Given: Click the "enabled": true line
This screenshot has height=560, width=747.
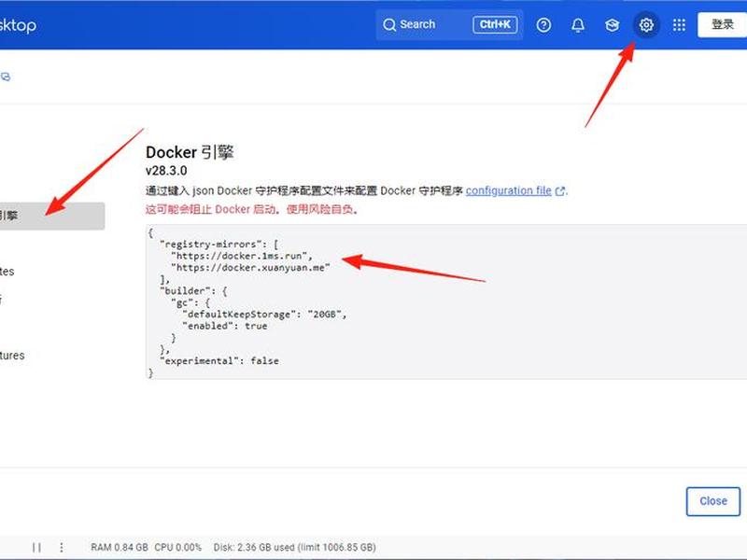Looking at the screenshot, I should tap(225, 326).
